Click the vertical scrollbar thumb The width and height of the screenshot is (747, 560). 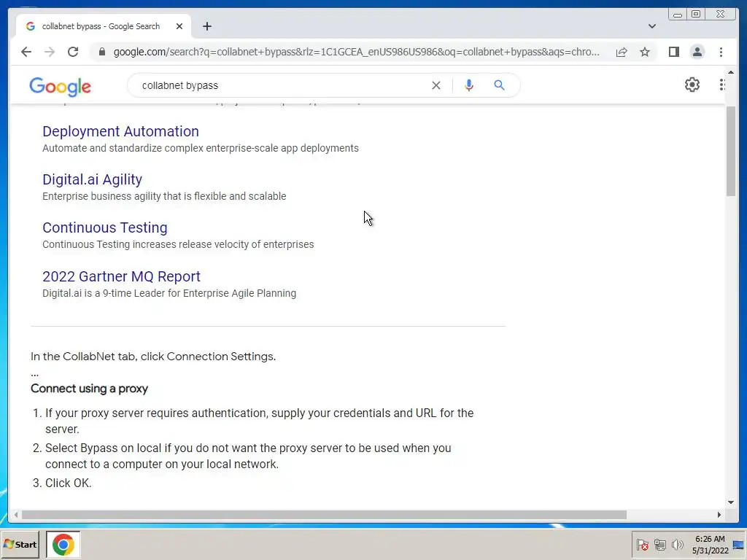[x=731, y=151]
